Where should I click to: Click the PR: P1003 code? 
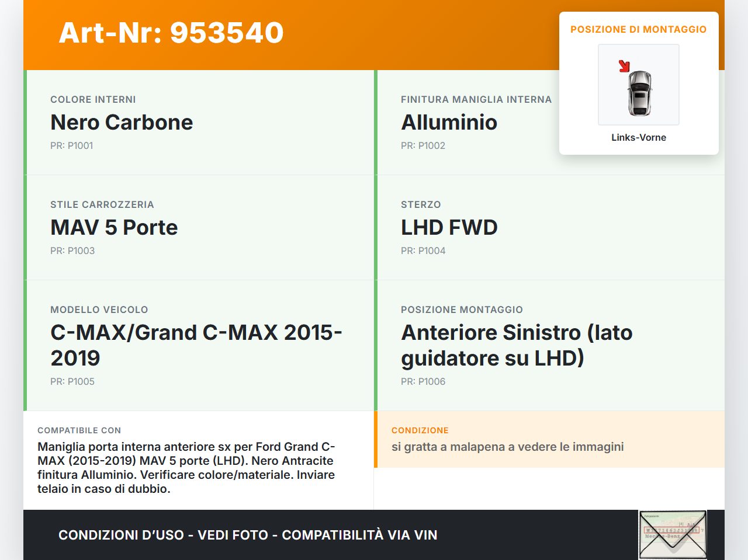tap(72, 251)
